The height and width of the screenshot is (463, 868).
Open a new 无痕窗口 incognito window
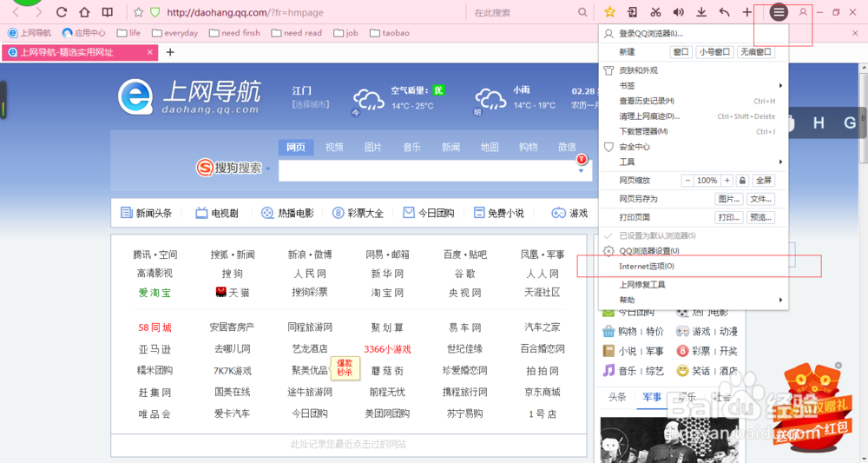point(756,52)
